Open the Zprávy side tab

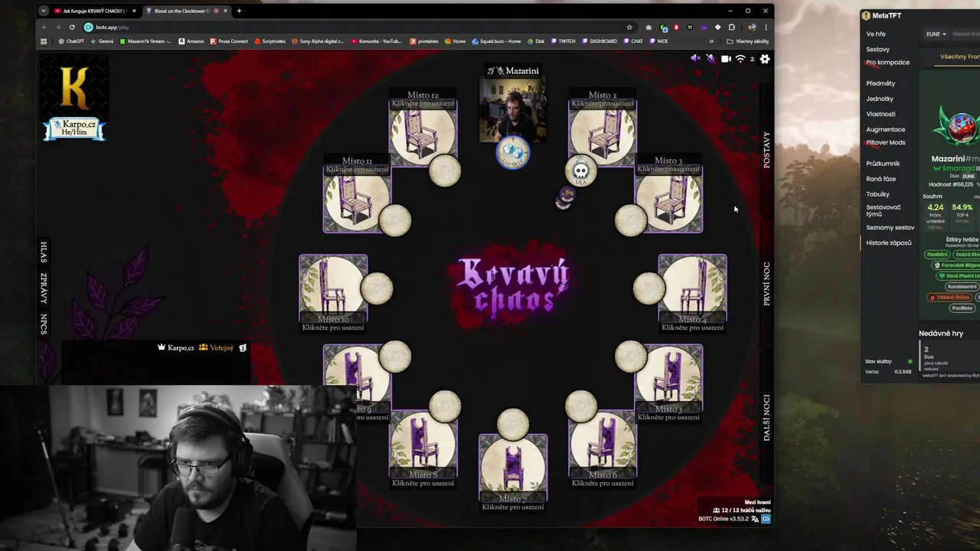pos(44,288)
